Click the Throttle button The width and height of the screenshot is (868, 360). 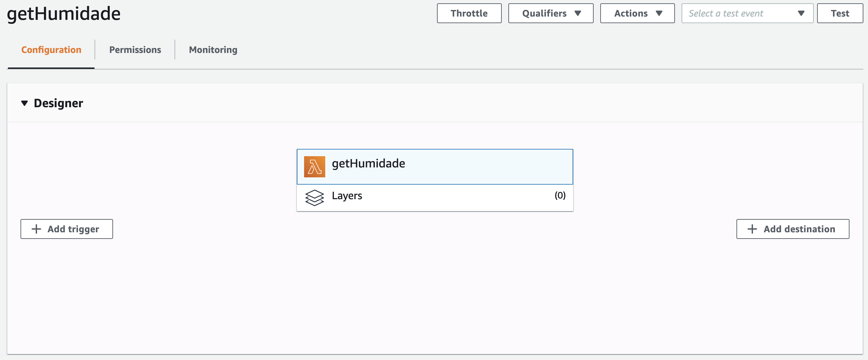tap(469, 14)
